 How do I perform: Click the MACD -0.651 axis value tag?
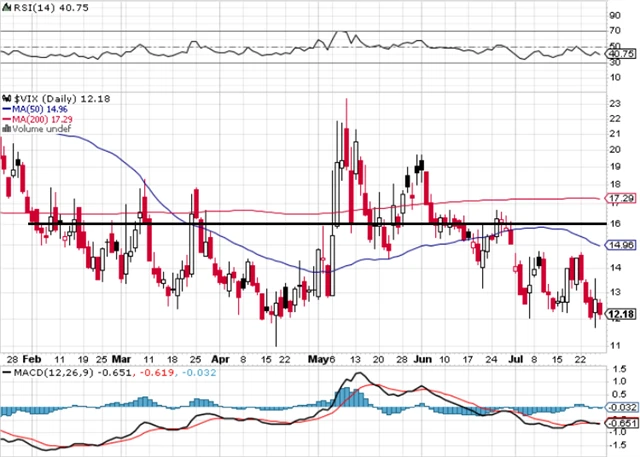[621, 423]
